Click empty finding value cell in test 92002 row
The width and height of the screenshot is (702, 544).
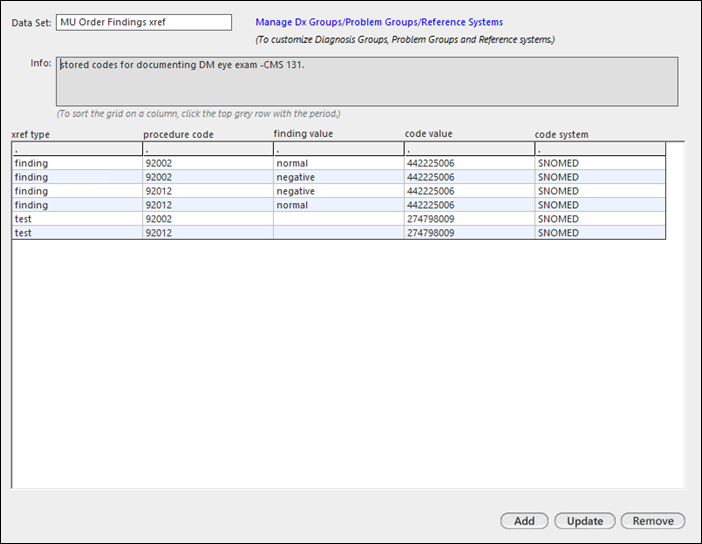(x=338, y=218)
